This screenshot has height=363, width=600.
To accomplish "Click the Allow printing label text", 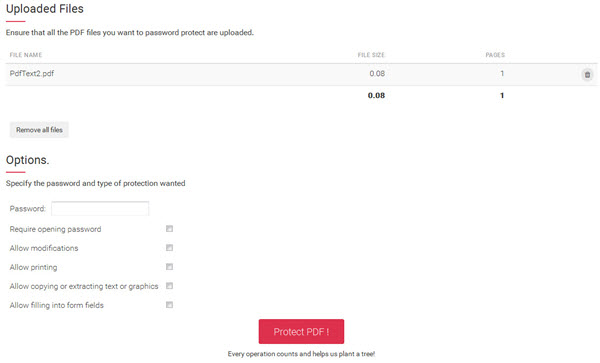I will pos(34,267).
